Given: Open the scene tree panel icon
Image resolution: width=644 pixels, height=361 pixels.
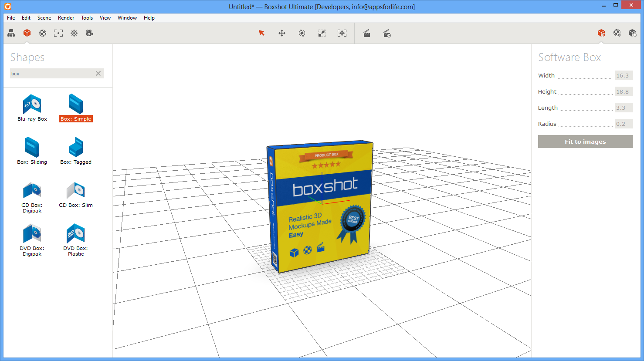Looking at the screenshot, I should 11,33.
